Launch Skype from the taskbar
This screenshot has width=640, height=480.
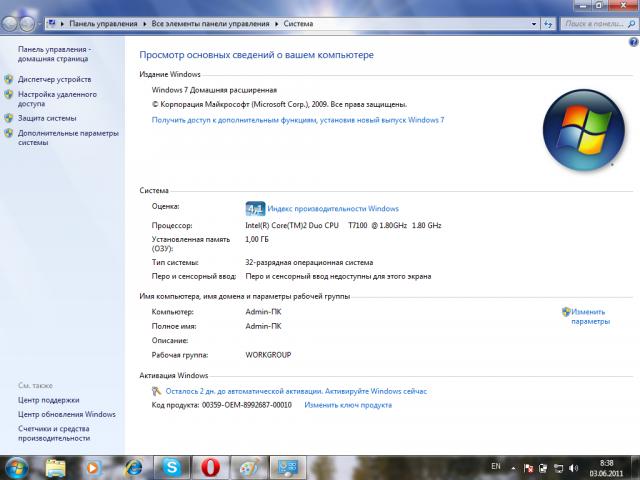[172, 467]
